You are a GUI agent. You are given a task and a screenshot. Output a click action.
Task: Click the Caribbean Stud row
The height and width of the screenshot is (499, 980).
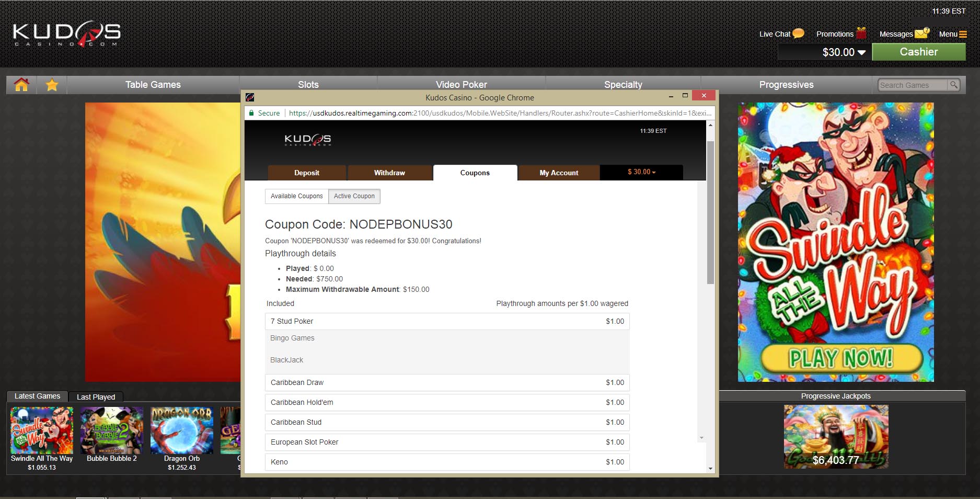point(447,422)
